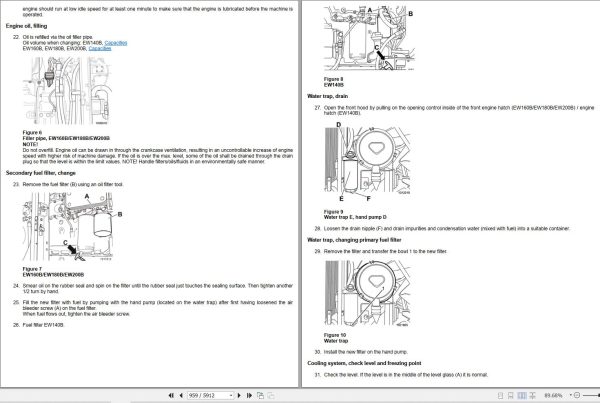
Task: Click the 'Water trap, drain' heading
Action: pos(328,96)
